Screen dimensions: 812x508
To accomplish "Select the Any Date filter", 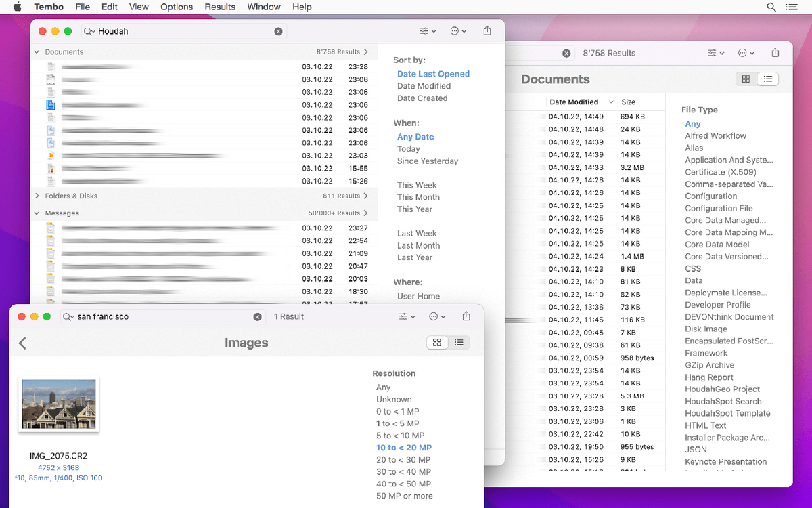I will click(x=415, y=137).
